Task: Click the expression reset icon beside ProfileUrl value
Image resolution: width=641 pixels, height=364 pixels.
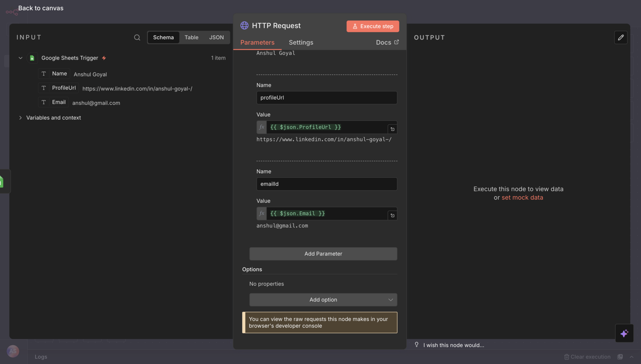Action: (392, 129)
